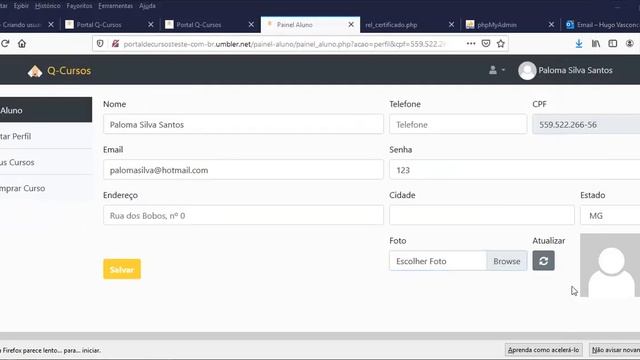
Task: Reload the page with the refresh icon
Action: point(5,44)
